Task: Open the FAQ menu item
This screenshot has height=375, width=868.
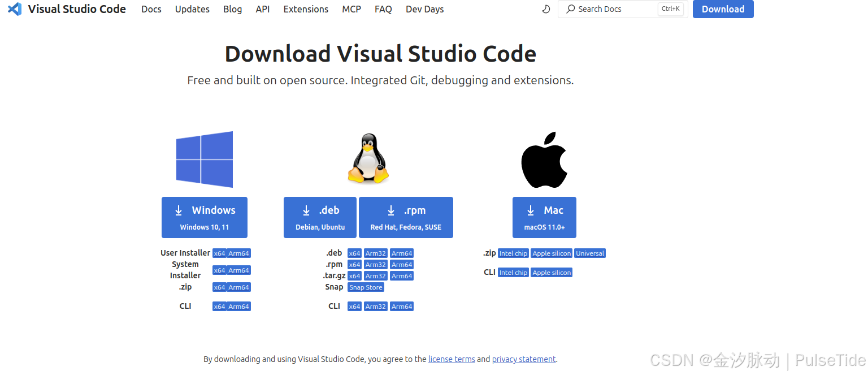Action: click(x=383, y=9)
